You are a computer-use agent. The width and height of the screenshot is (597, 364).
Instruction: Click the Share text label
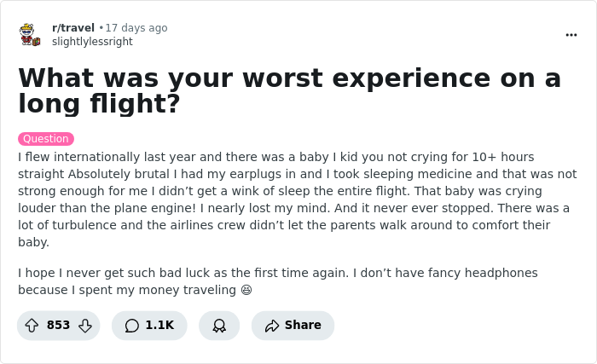303,326
